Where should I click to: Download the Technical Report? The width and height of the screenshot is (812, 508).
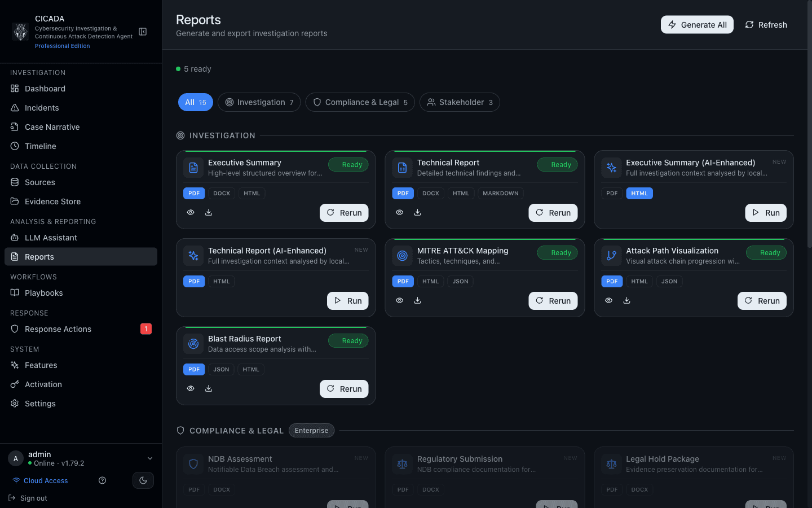point(417,212)
